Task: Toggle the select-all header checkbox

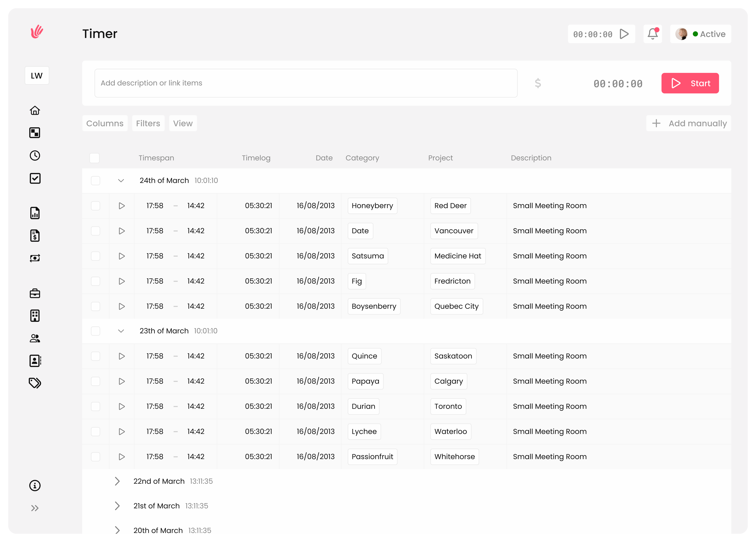Action: tap(95, 158)
